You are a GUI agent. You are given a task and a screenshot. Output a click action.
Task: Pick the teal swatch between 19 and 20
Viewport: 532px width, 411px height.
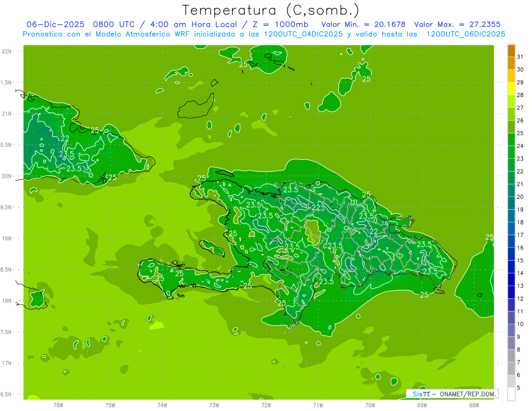[x=511, y=203]
